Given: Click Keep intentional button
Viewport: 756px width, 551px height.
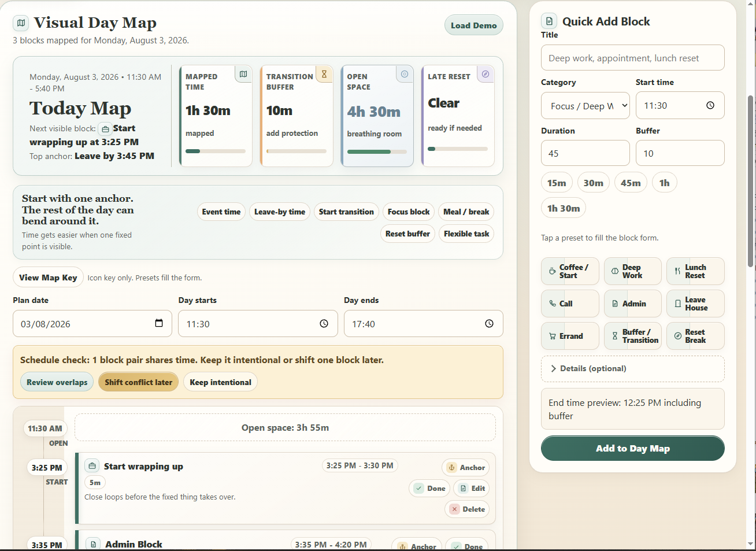Looking at the screenshot, I should 220,382.
